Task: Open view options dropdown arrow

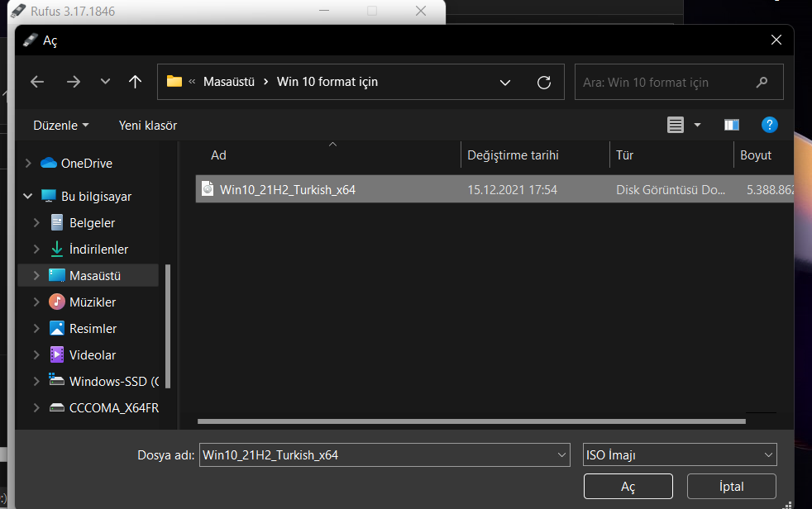Action: pos(698,125)
